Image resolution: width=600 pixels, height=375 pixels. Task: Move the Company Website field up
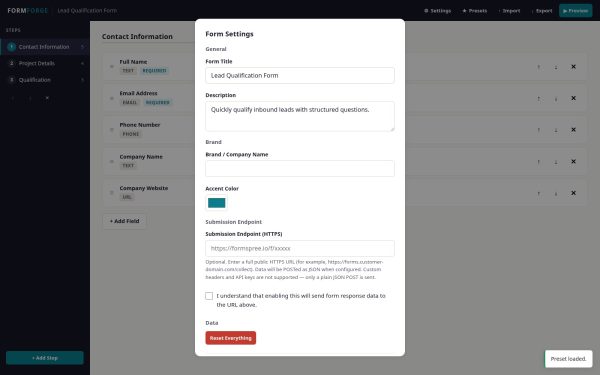click(x=539, y=193)
